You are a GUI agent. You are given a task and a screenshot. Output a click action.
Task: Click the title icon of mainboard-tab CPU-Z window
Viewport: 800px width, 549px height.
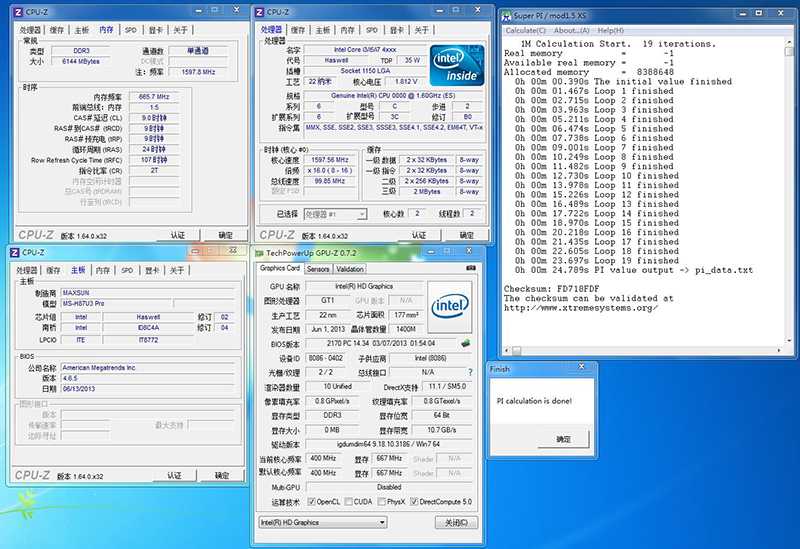15,253
